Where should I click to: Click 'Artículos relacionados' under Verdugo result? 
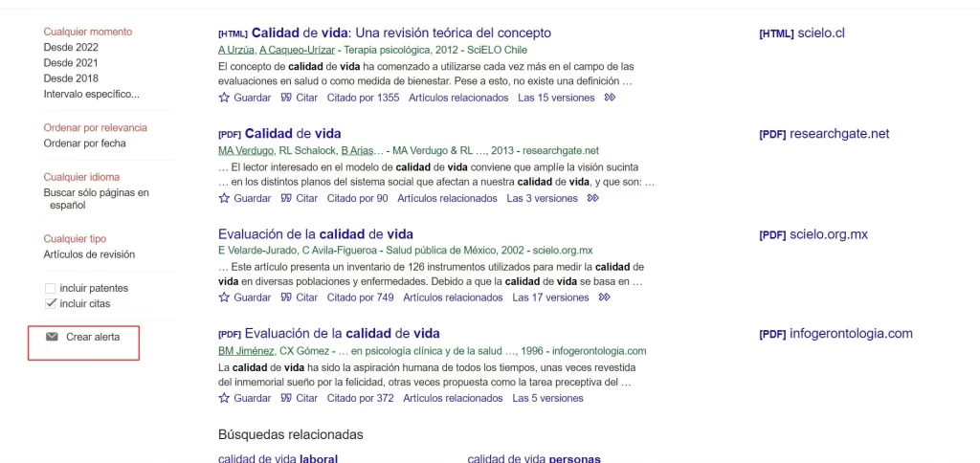[448, 198]
